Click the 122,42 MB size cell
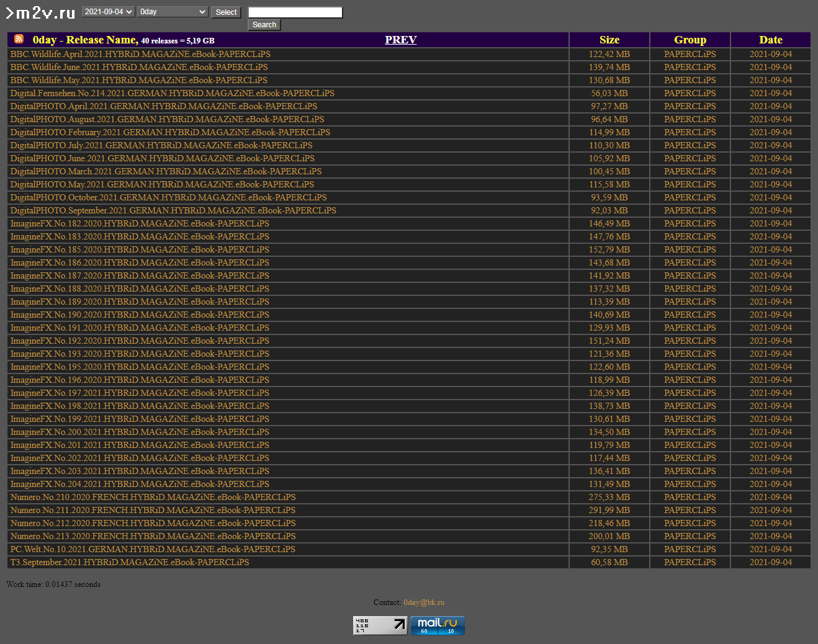Image resolution: width=818 pixels, height=644 pixels. tap(609, 54)
